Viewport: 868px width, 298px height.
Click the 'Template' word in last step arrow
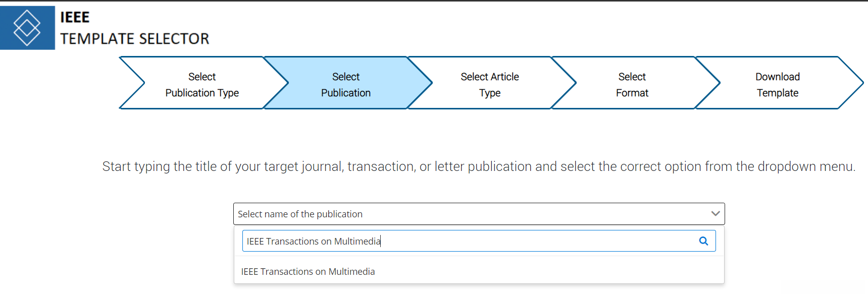[x=777, y=93]
